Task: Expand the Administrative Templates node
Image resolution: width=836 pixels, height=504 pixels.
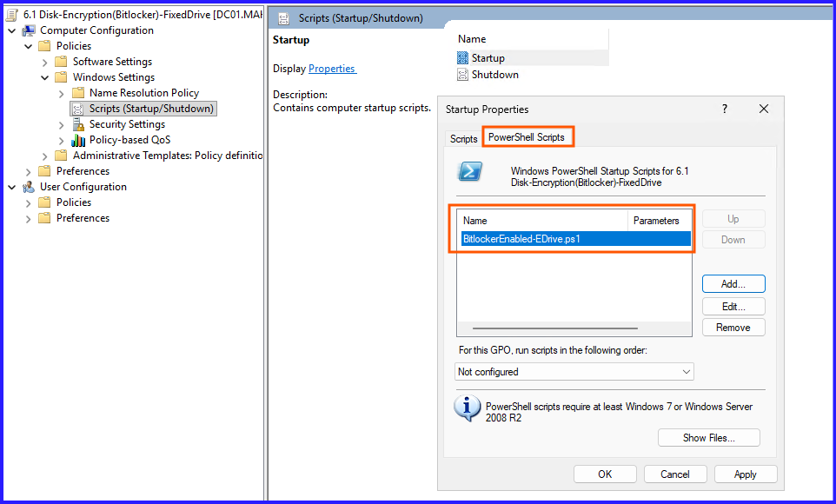Action: (45, 156)
